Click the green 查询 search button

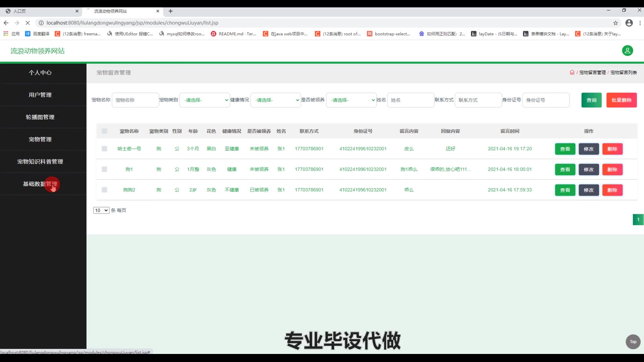pyautogui.click(x=591, y=100)
